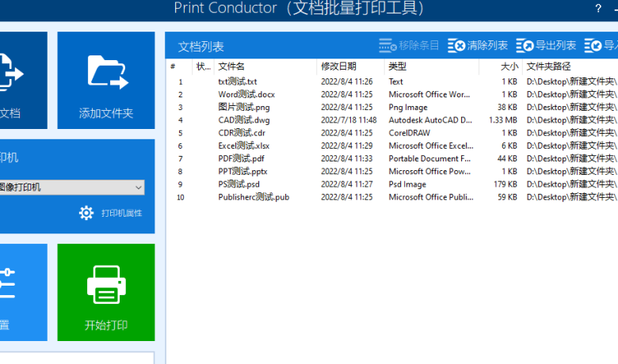
Task: Click the Psd Image type cell
Action: point(407,184)
